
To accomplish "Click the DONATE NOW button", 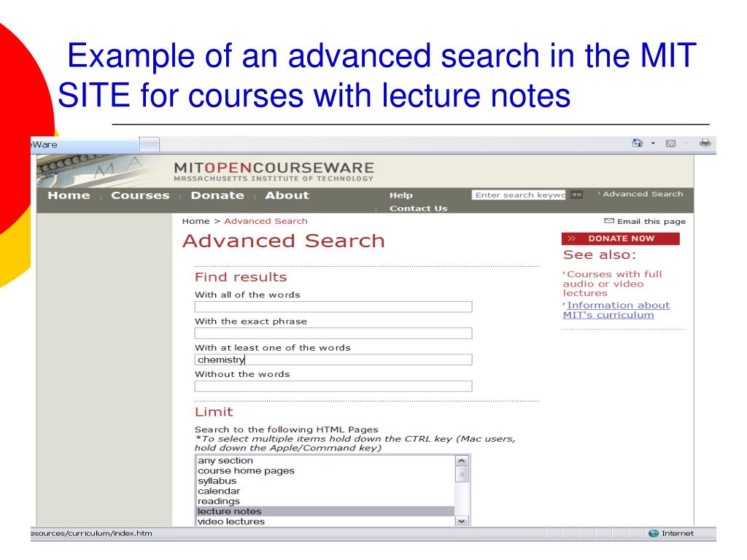I will click(620, 238).
